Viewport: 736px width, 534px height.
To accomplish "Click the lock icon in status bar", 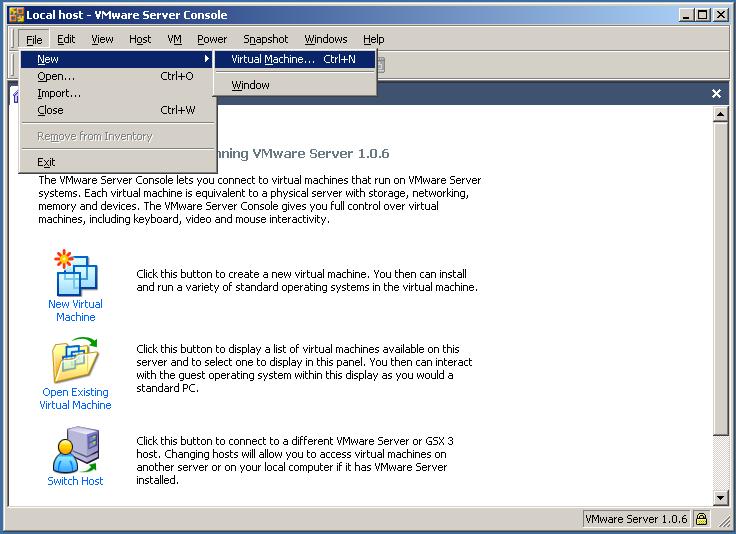I will (x=701, y=519).
